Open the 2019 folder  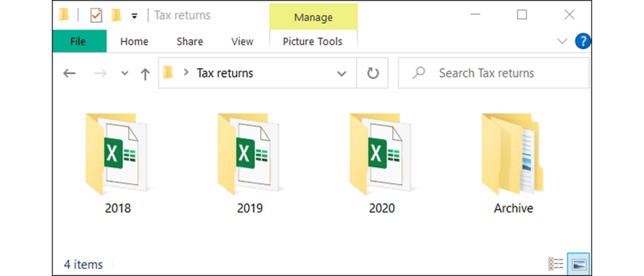tap(250, 156)
